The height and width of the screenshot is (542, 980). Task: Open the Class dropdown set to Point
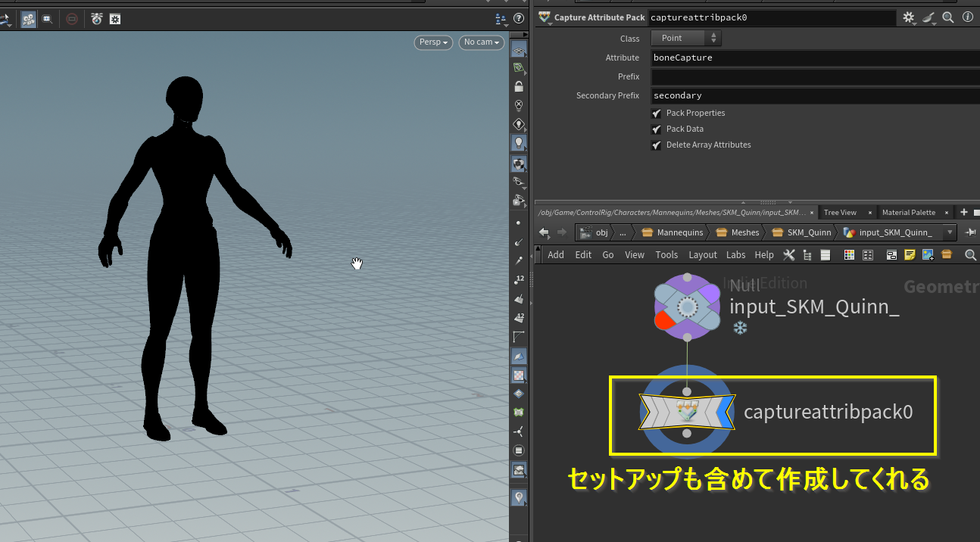click(685, 38)
